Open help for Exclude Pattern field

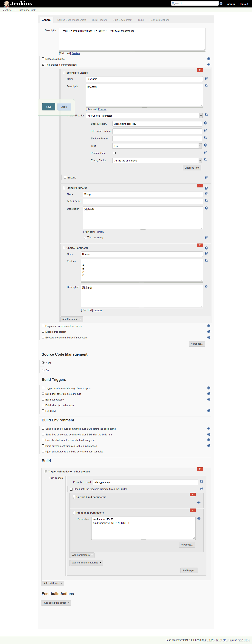tap(205, 138)
